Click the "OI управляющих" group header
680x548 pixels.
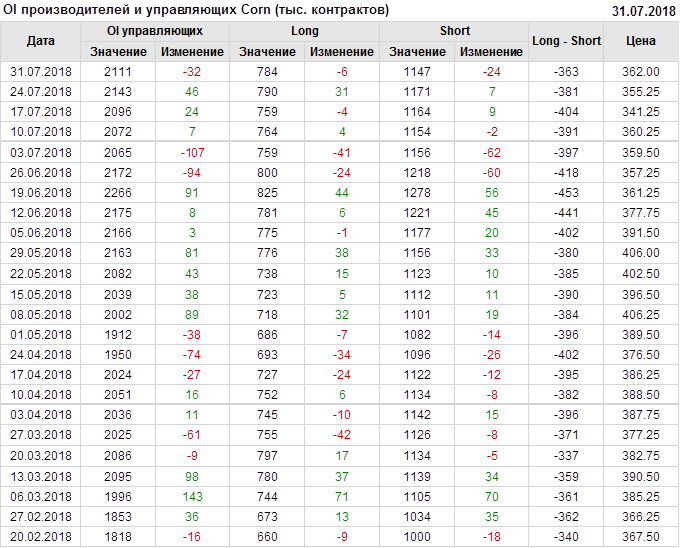pyautogui.click(x=154, y=31)
